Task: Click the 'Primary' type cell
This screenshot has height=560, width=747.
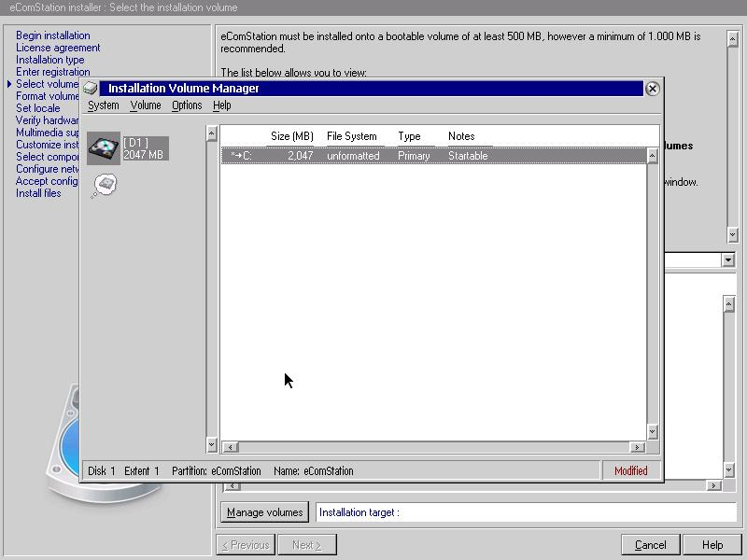Action: coord(414,156)
